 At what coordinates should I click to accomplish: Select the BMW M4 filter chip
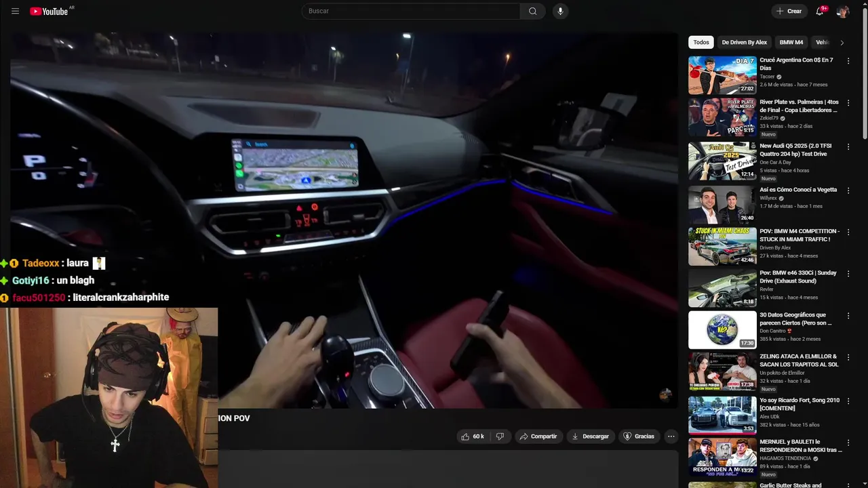[791, 42]
